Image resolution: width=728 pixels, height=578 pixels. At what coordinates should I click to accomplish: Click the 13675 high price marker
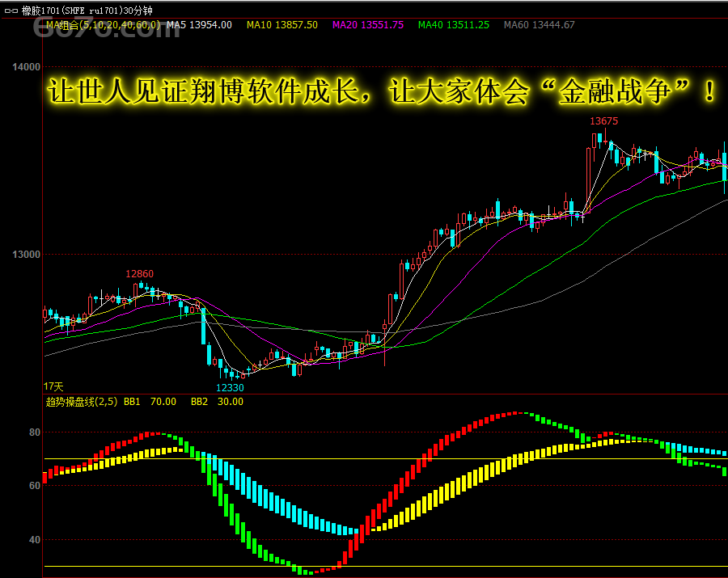(603, 121)
